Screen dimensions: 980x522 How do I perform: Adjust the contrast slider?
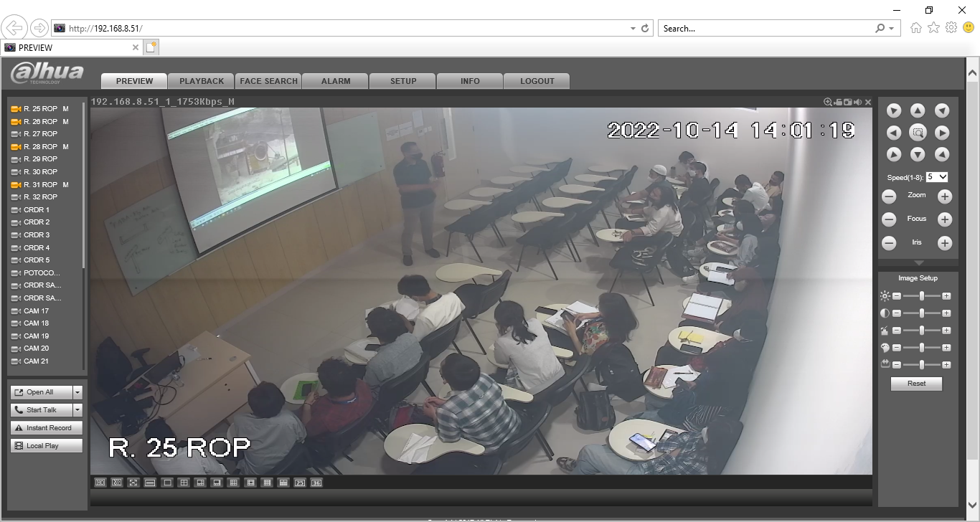[921, 313]
